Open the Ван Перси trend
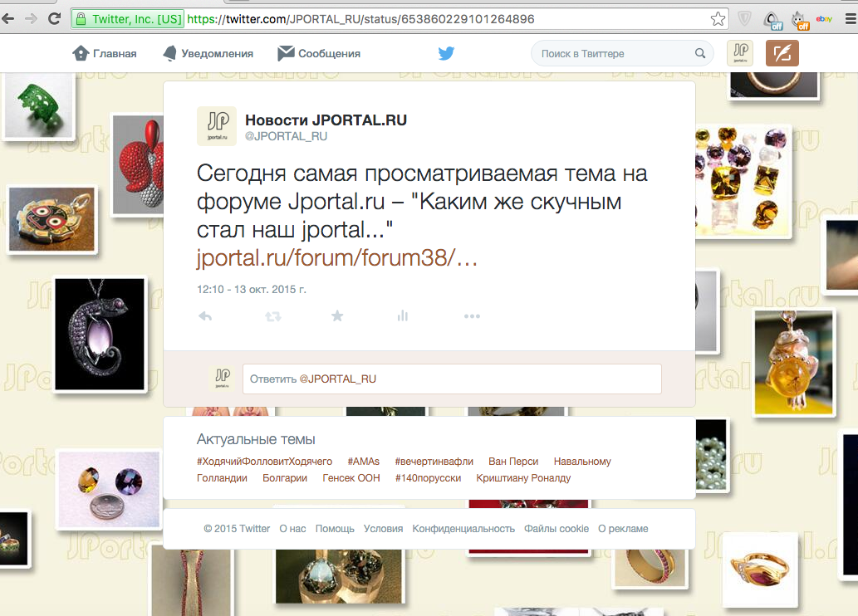The height and width of the screenshot is (616, 858). (x=513, y=462)
